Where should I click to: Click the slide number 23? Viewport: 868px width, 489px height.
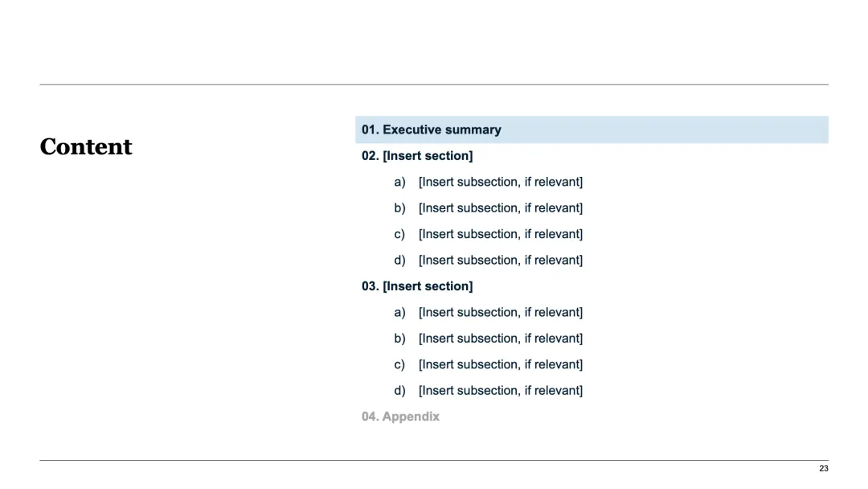(823, 469)
